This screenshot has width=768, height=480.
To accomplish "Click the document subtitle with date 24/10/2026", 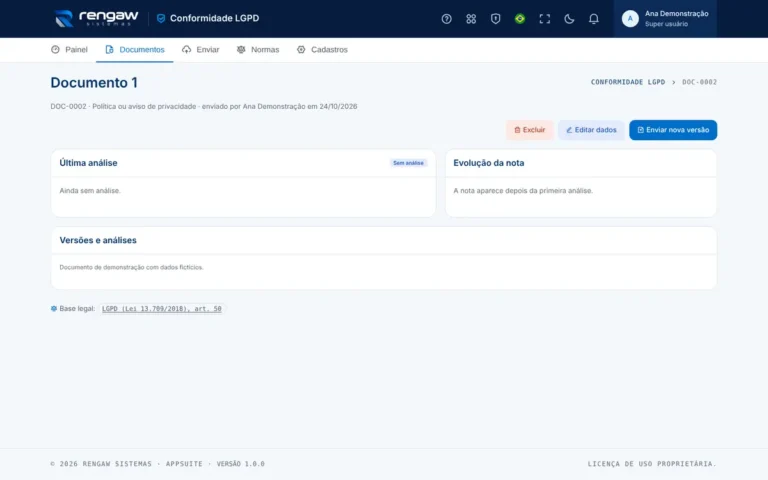I will pyautogui.click(x=204, y=106).
